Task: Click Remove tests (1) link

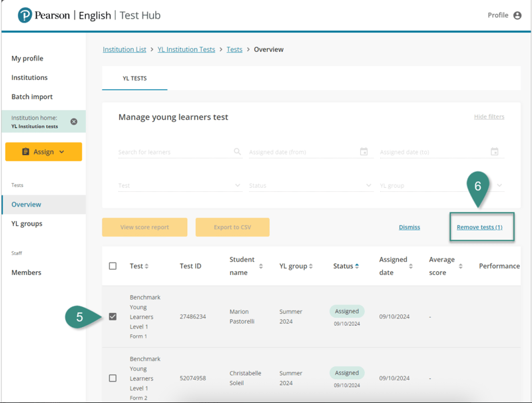Action: 479,227
